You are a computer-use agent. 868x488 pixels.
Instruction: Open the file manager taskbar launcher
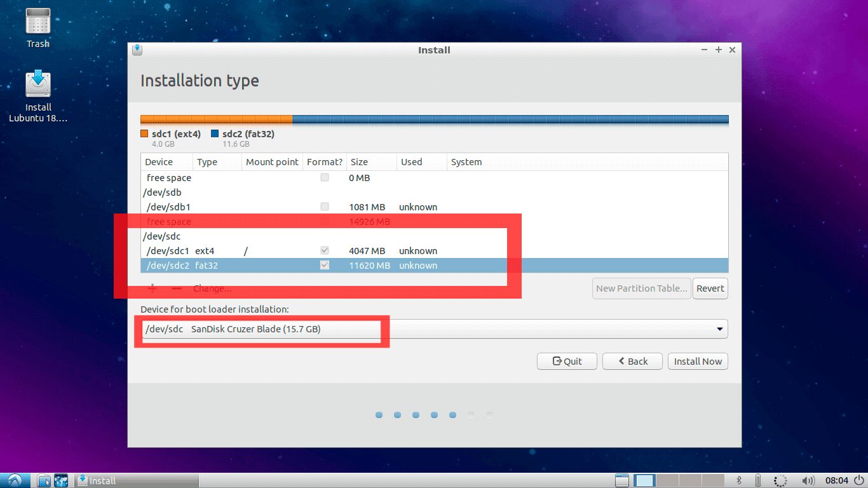[44, 480]
